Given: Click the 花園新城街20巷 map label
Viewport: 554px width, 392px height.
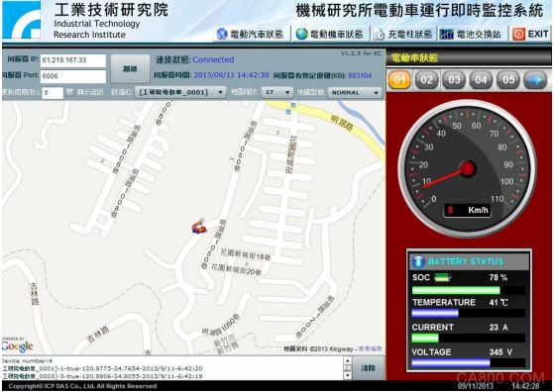Looking at the screenshot, I should 236,269.
